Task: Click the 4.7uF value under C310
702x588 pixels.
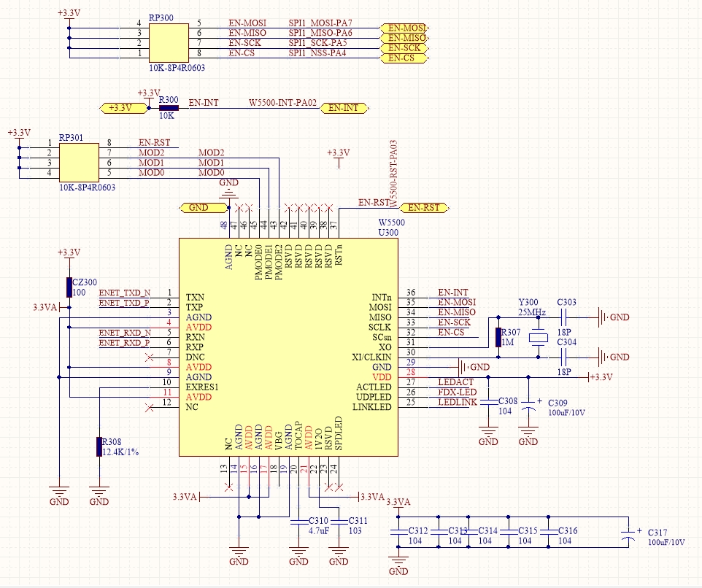Action: [x=319, y=530]
